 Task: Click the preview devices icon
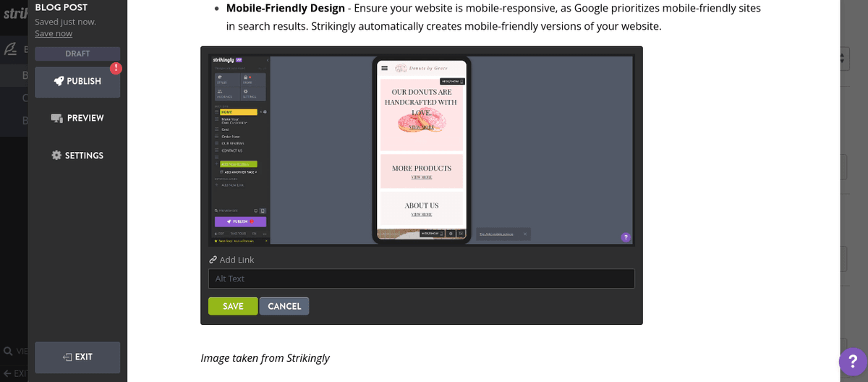[x=57, y=119]
